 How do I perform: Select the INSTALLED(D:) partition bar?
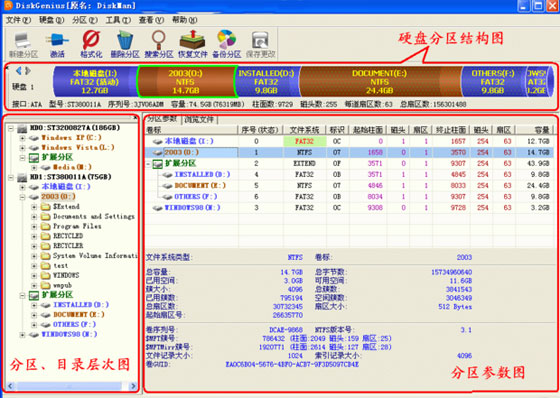pos(267,82)
